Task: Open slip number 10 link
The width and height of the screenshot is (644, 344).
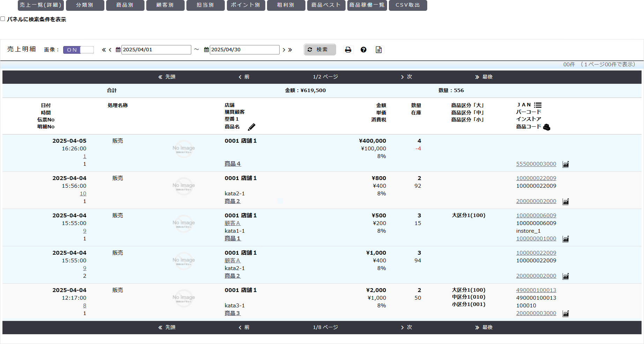Action: 83,194
